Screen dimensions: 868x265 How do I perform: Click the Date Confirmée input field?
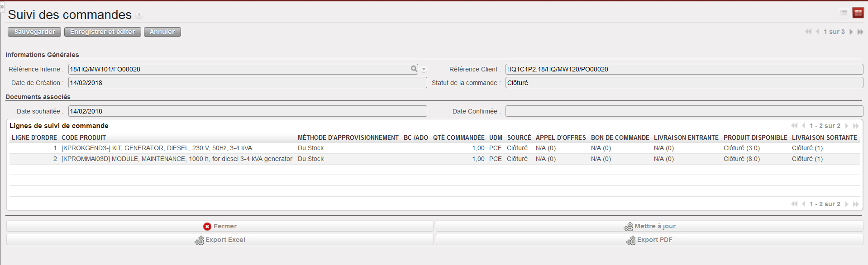(684, 111)
